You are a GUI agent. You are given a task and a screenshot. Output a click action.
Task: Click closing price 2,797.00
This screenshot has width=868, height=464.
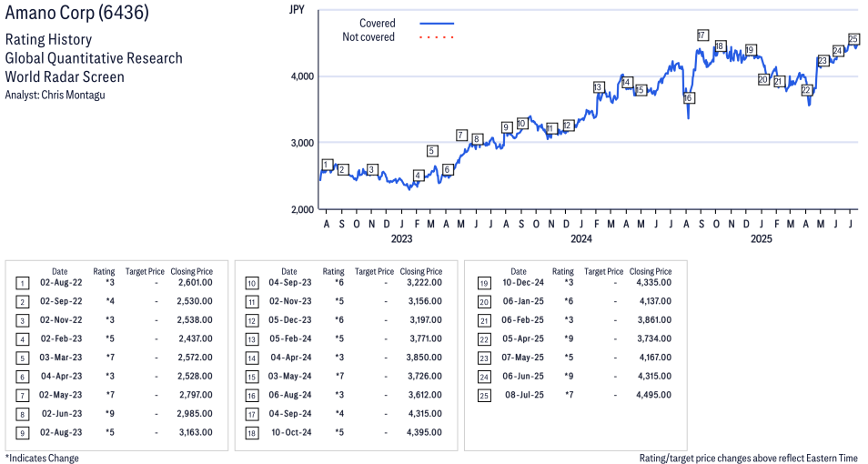point(196,396)
